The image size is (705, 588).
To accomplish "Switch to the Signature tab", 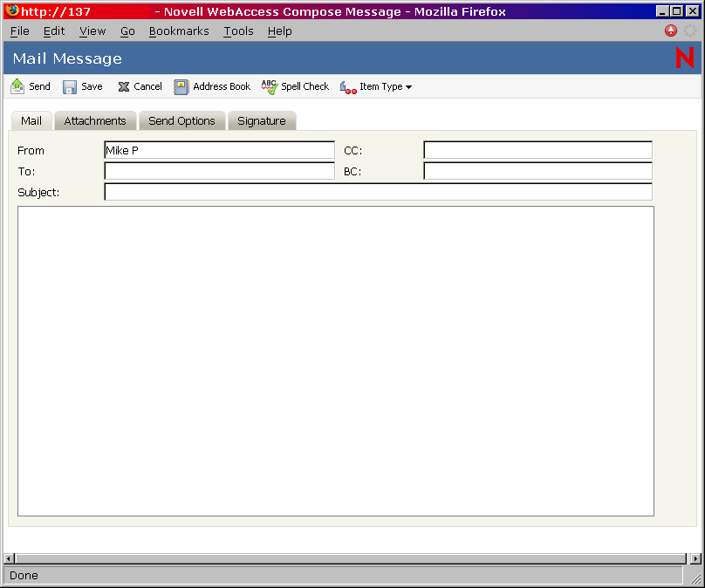I will [x=262, y=121].
